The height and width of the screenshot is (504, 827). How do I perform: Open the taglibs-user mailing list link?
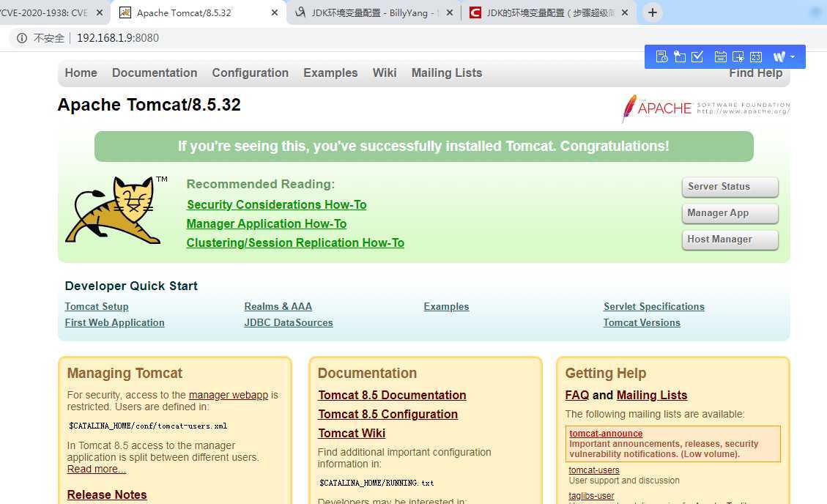pyautogui.click(x=591, y=495)
